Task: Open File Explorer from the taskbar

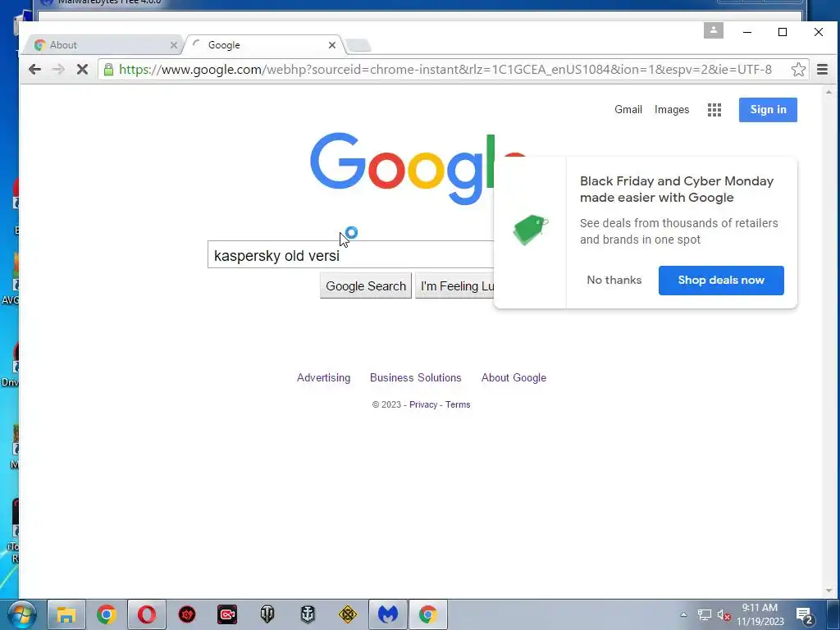Action: [x=66, y=614]
